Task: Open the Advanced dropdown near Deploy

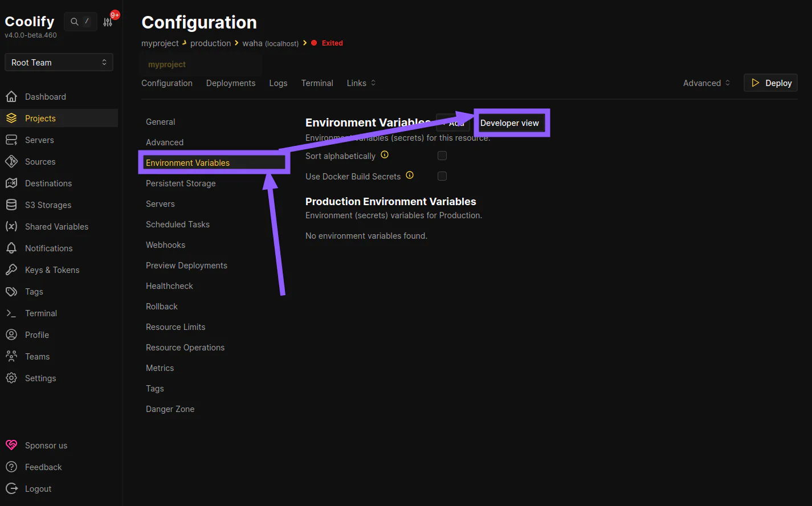Action: pyautogui.click(x=705, y=83)
